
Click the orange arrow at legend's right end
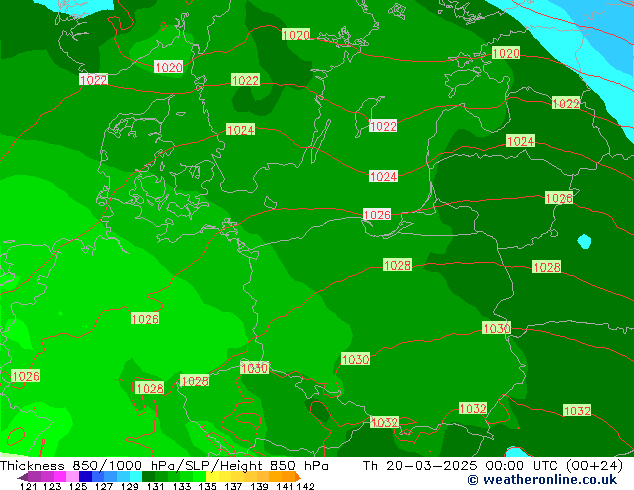pyautogui.click(x=298, y=477)
